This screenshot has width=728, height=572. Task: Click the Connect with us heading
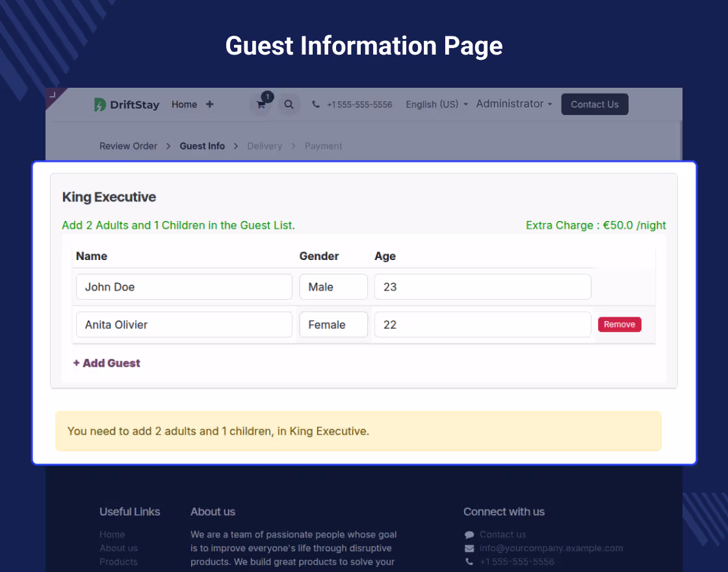coord(504,512)
